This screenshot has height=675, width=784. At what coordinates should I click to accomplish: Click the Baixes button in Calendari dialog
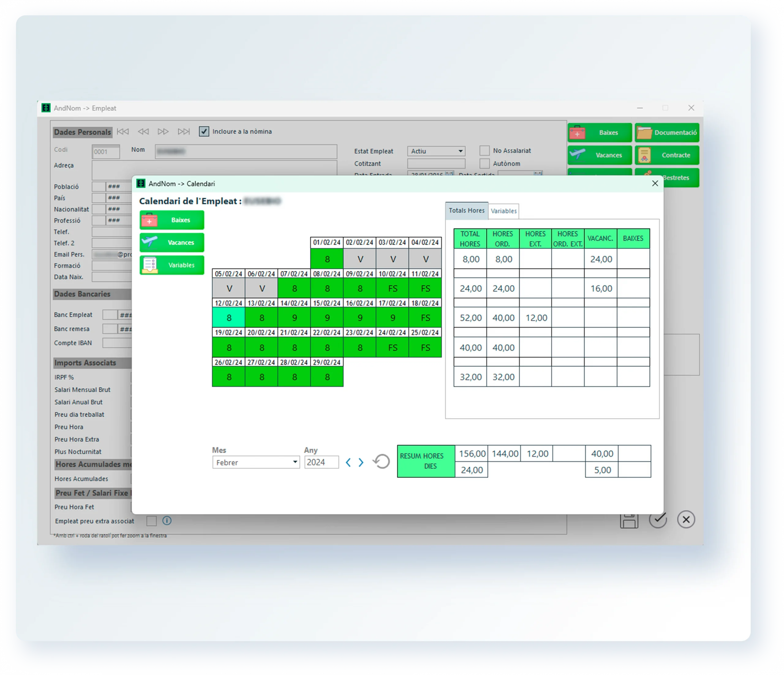tap(171, 220)
